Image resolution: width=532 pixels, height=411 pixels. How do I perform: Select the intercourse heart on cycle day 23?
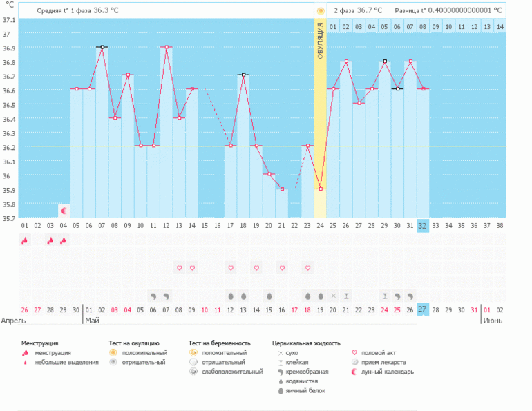click(307, 267)
